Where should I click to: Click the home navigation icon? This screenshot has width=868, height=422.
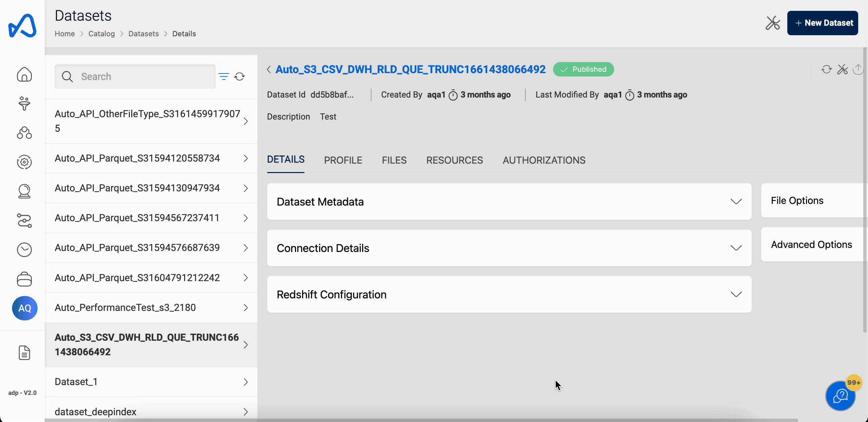pyautogui.click(x=24, y=74)
